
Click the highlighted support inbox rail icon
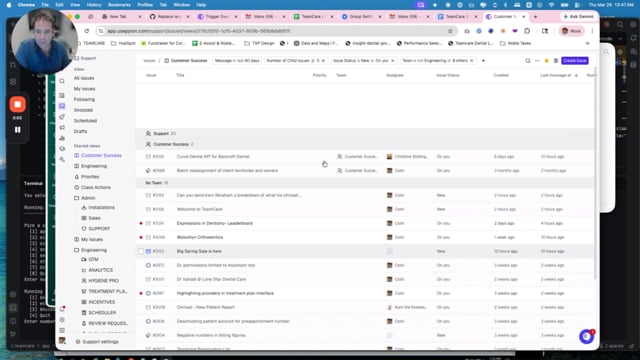(x=62, y=106)
